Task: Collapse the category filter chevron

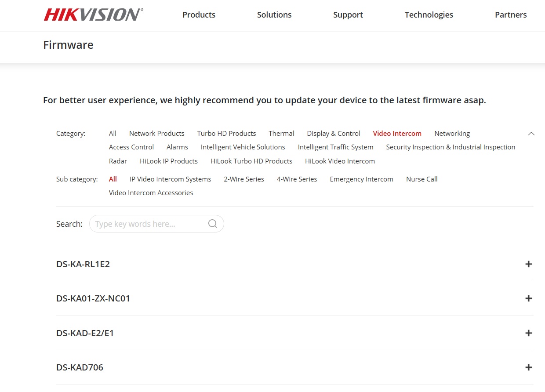Action: point(531,134)
